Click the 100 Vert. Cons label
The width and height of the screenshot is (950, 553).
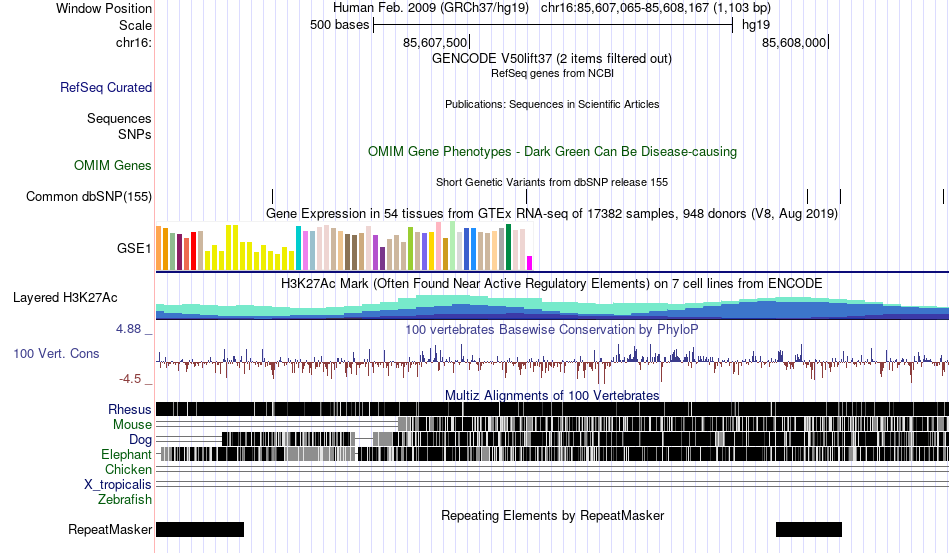pyautogui.click(x=56, y=353)
